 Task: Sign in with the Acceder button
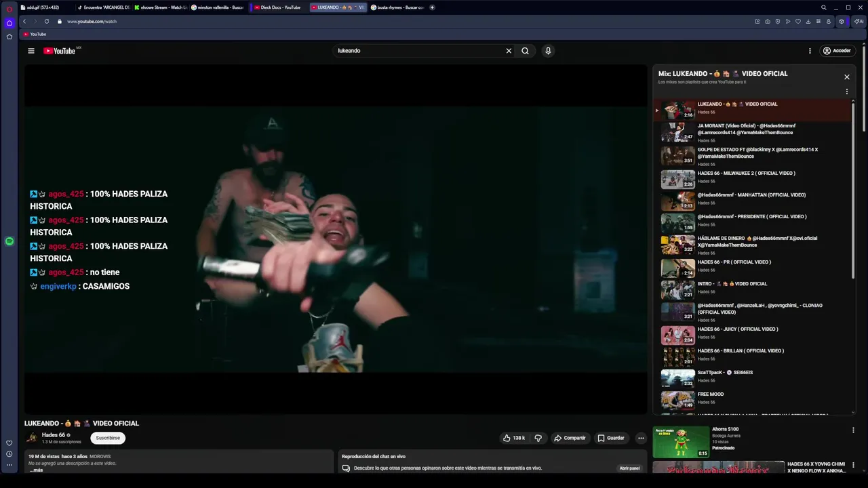click(x=837, y=51)
